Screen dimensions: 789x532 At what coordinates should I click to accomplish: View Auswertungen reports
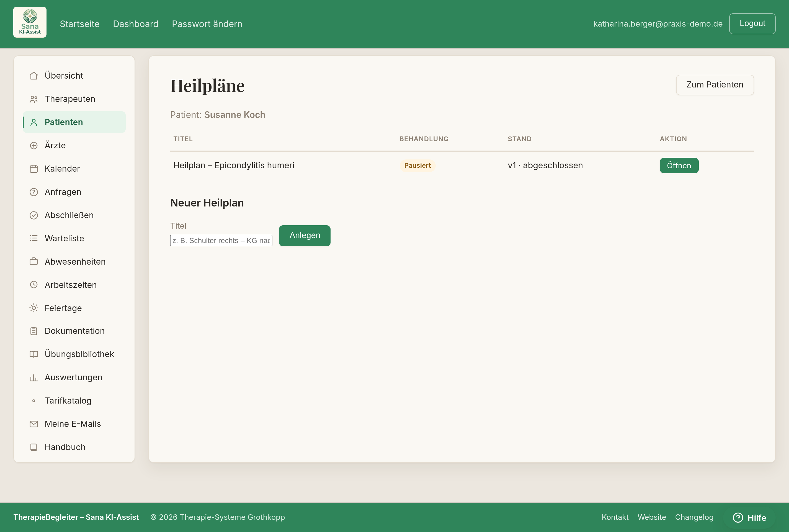[x=74, y=377]
